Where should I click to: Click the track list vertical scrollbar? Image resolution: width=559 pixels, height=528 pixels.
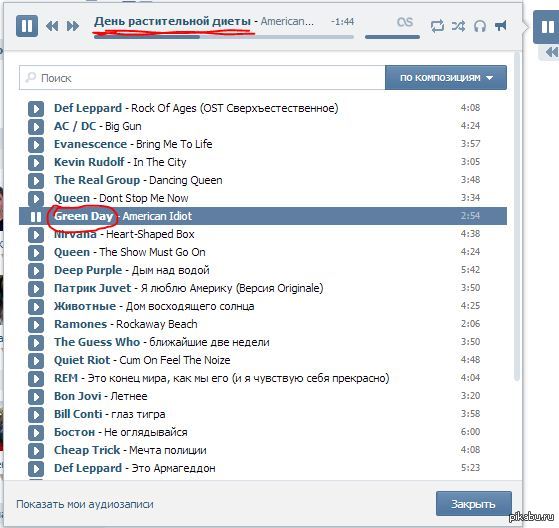[517, 217]
